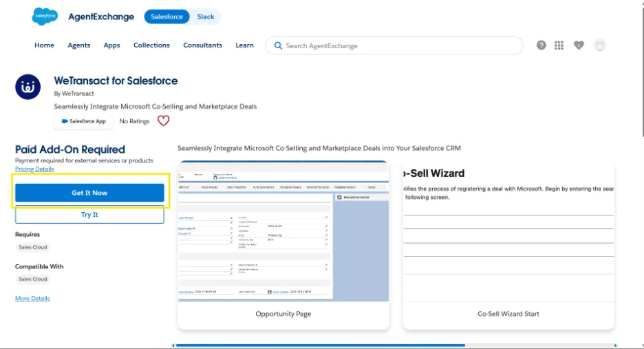Click the Get It Now button
This screenshot has height=349, width=644.
[x=89, y=193]
